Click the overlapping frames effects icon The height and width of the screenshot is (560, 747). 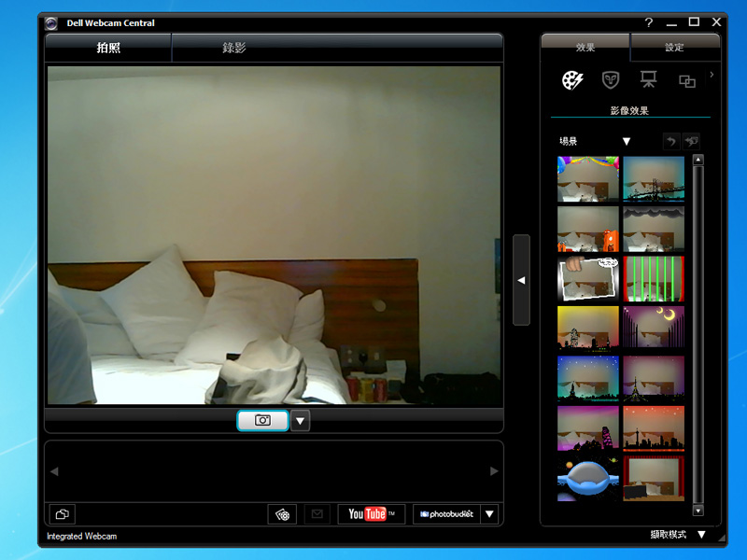[x=687, y=81]
